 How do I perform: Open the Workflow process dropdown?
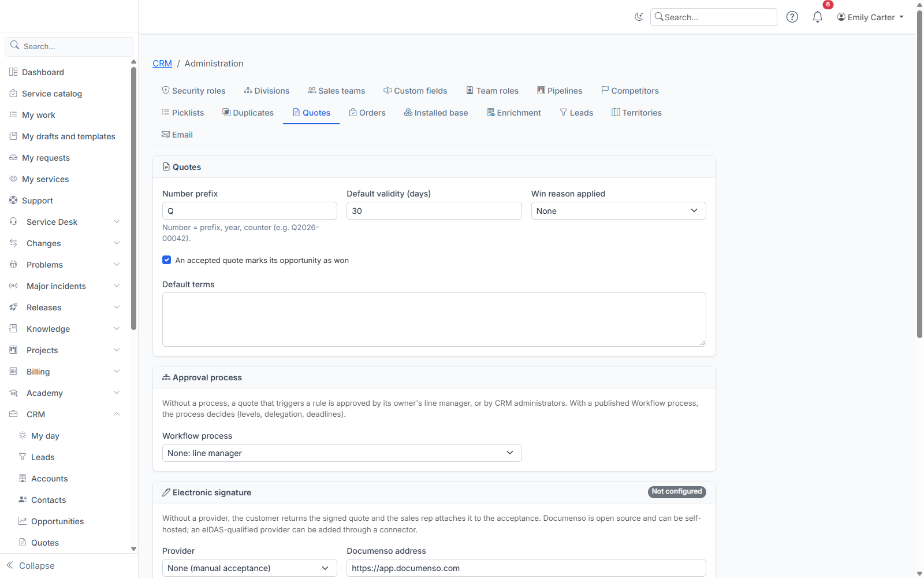coord(342,453)
